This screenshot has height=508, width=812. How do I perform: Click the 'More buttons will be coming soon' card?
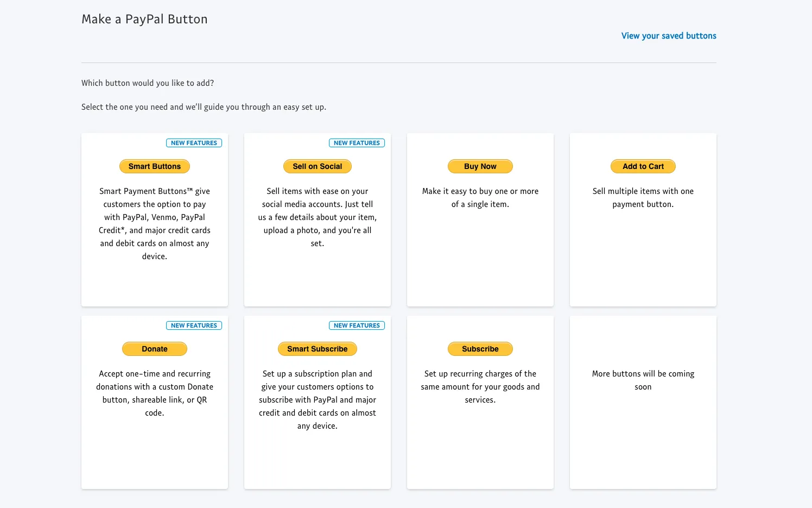(x=643, y=380)
